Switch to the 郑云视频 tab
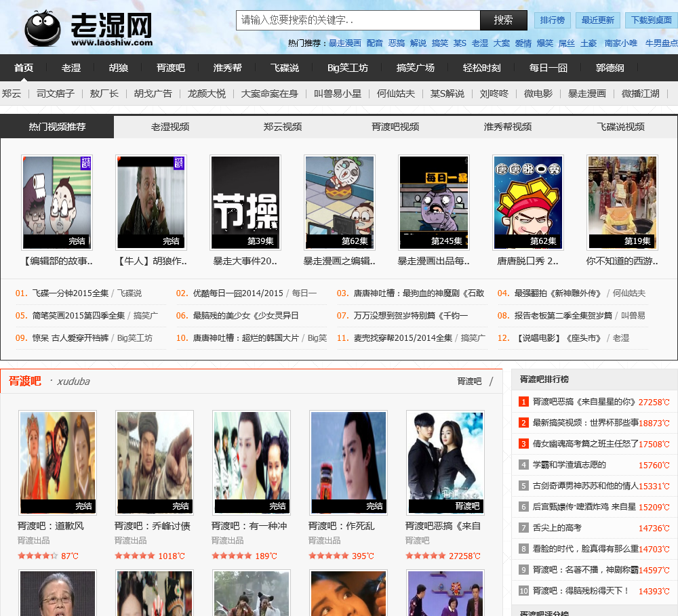This screenshot has height=616, width=678. tap(282, 127)
